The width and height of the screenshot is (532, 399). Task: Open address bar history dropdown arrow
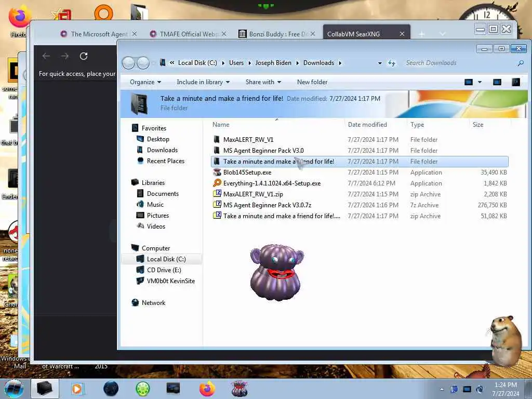tap(380, 63)
